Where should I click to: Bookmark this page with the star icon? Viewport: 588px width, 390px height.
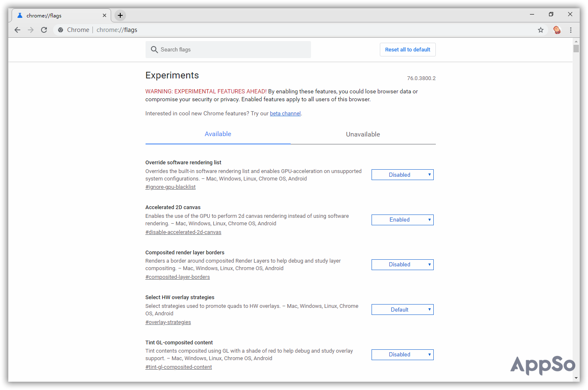pyautogui.click(x=541, y=30)
